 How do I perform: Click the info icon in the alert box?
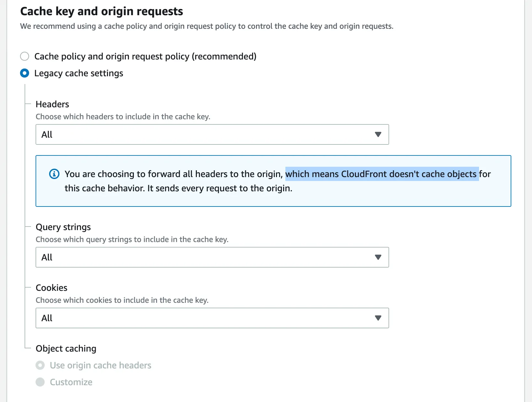[54, 174]
